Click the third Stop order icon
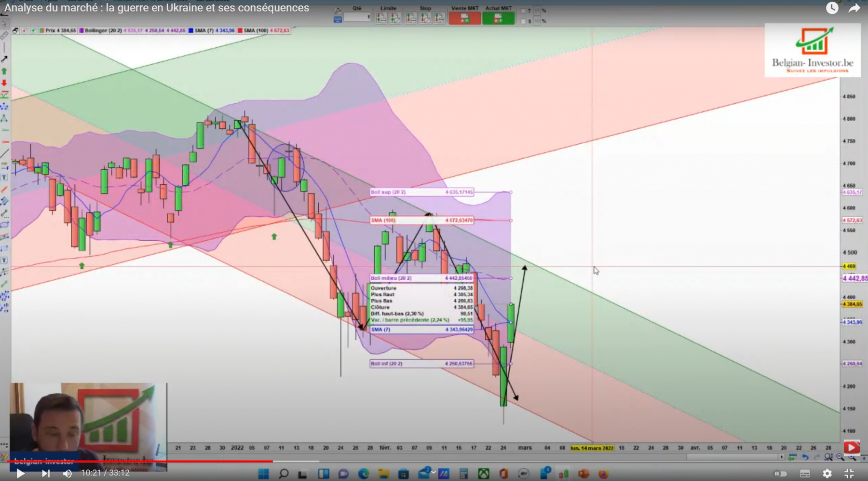 tap(439, 18)
